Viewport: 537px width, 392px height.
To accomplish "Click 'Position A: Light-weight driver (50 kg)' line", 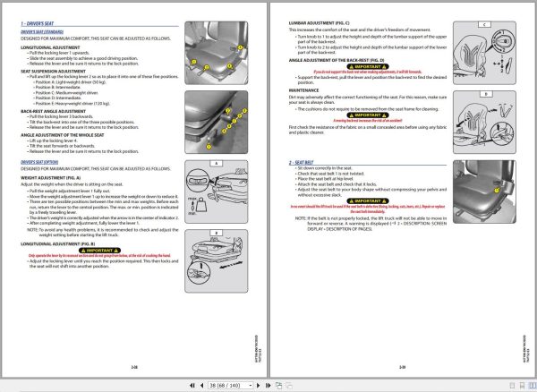I will click(x=71, y=82).
